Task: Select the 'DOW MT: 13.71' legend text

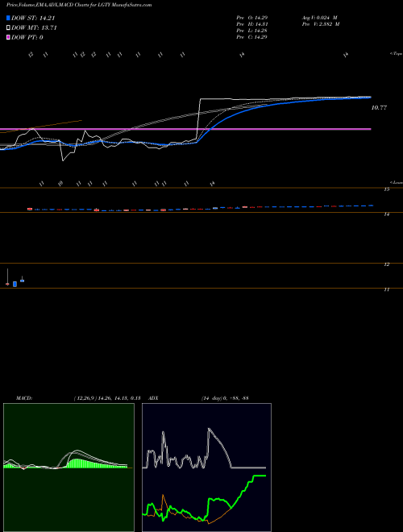Action: [x=34, y=28]
